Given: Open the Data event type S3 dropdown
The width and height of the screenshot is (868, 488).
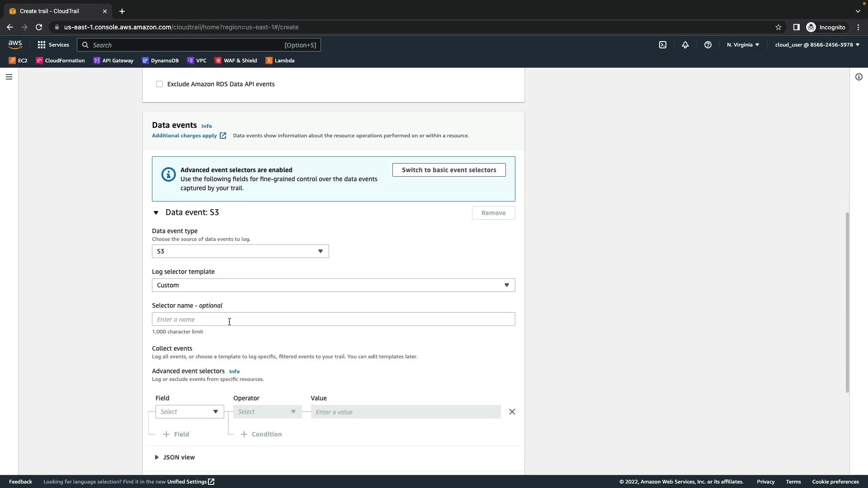Looking at the screenshot, I should click(x=240, y=251).
